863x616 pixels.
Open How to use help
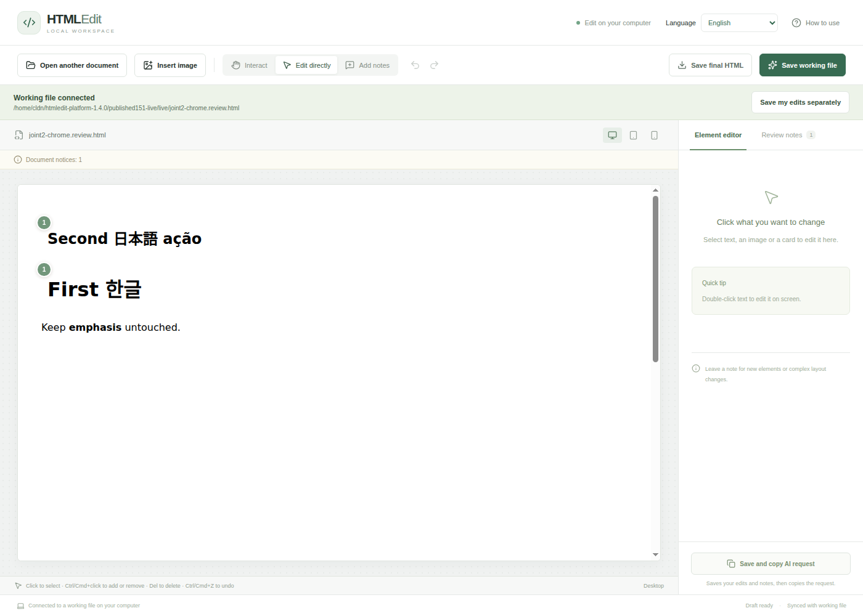(815, 23)
